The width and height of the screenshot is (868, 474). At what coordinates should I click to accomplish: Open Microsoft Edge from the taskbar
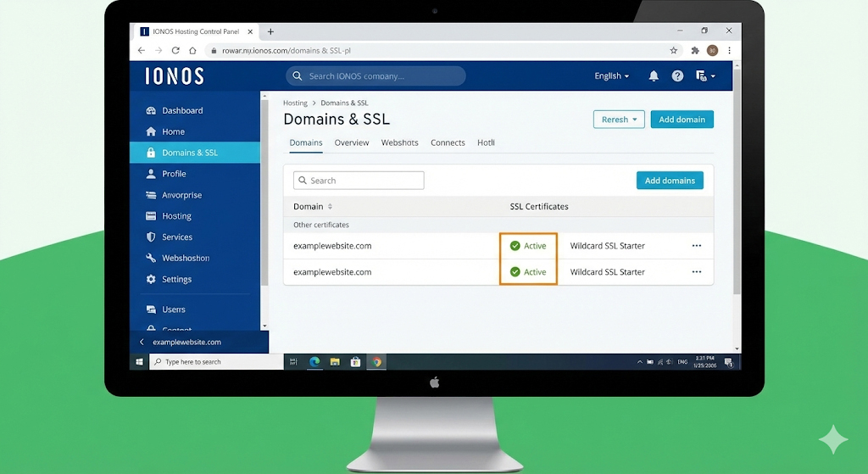(x=314, y=361)
